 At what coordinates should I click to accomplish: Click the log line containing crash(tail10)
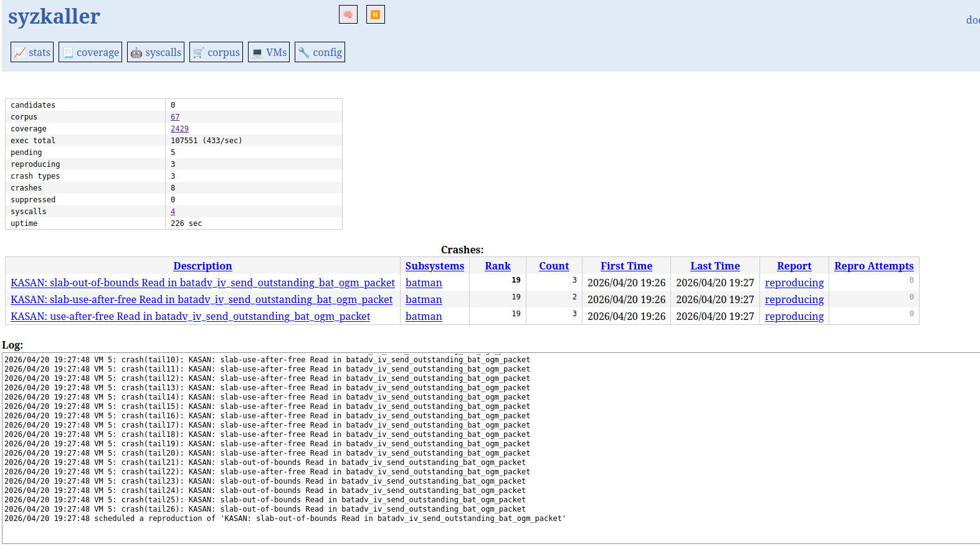coord(267,360)
